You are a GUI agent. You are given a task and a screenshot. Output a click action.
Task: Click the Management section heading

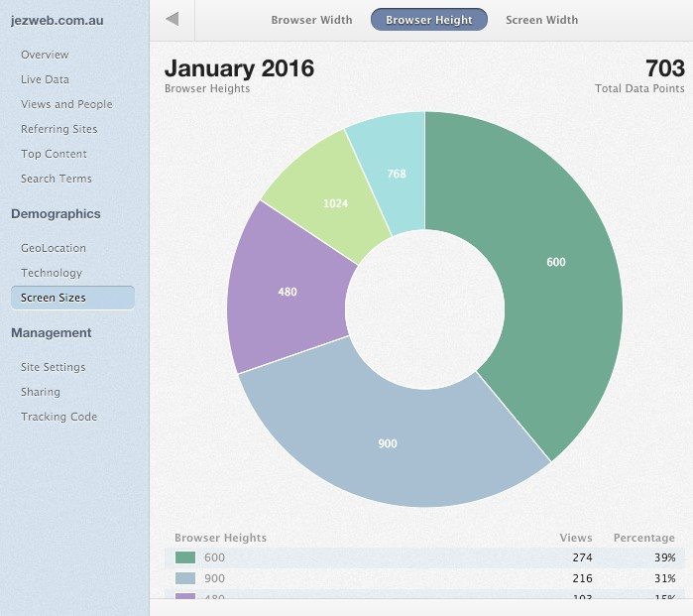pos(52,333)
